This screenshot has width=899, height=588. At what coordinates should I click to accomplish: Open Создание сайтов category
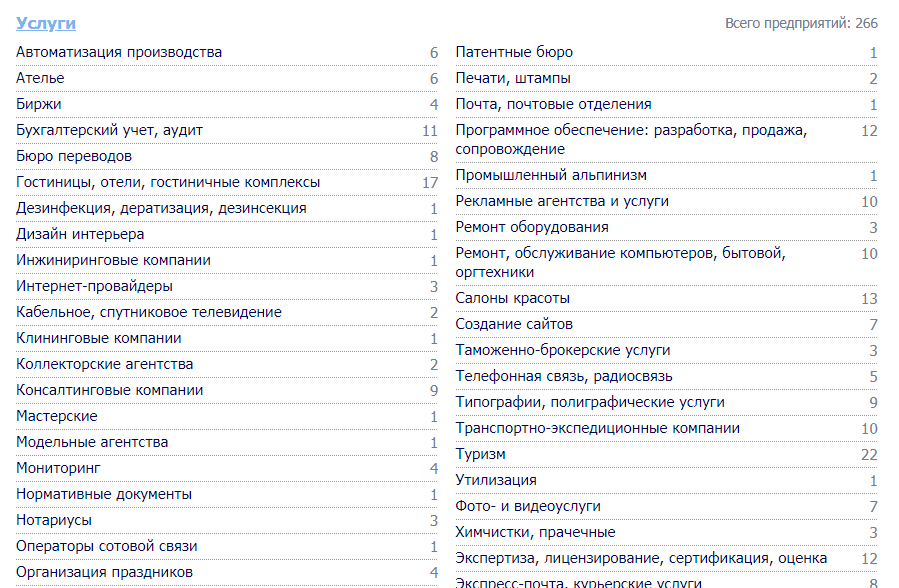point(514,324)
